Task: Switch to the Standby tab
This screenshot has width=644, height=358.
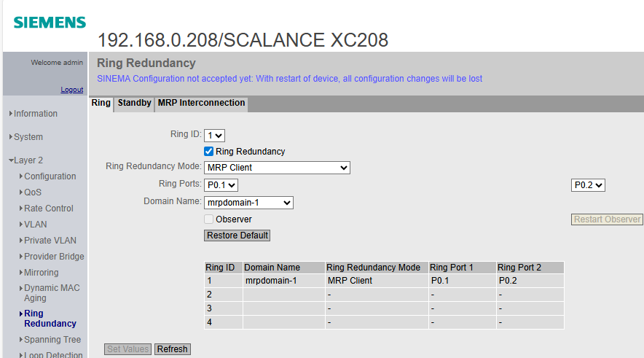Action: [134, 104]
